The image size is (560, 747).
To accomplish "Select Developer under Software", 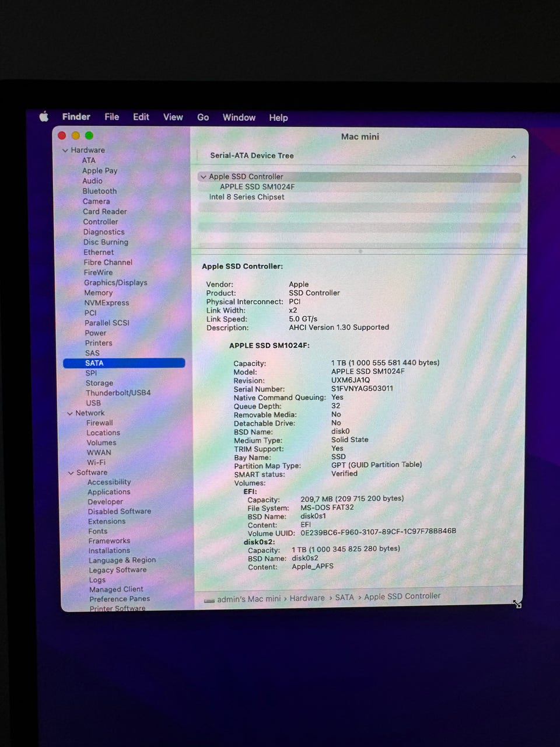I will [106, 502].
